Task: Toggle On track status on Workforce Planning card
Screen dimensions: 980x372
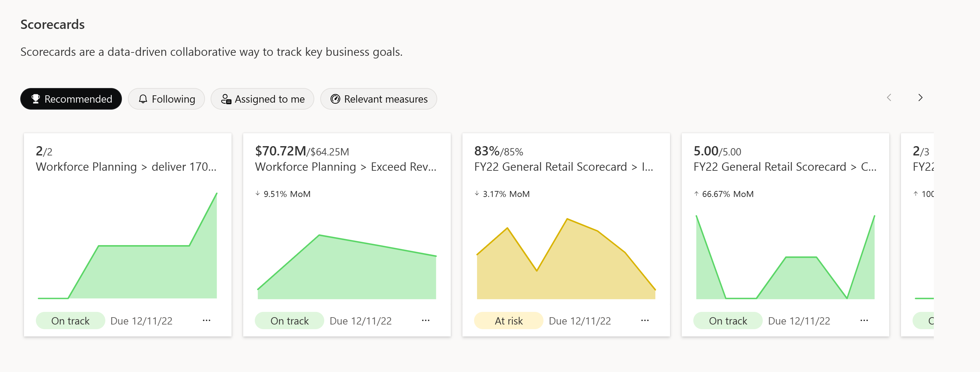Action: (x=70, y=321)
